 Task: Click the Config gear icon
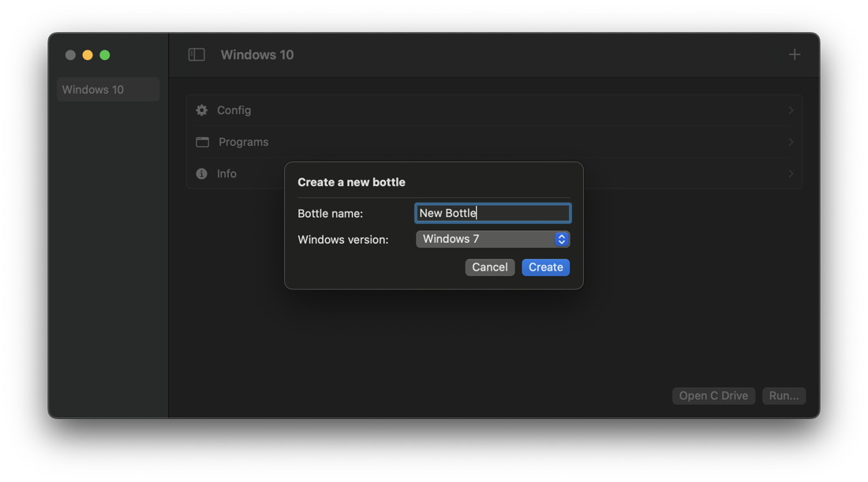(x=202, y=110)
